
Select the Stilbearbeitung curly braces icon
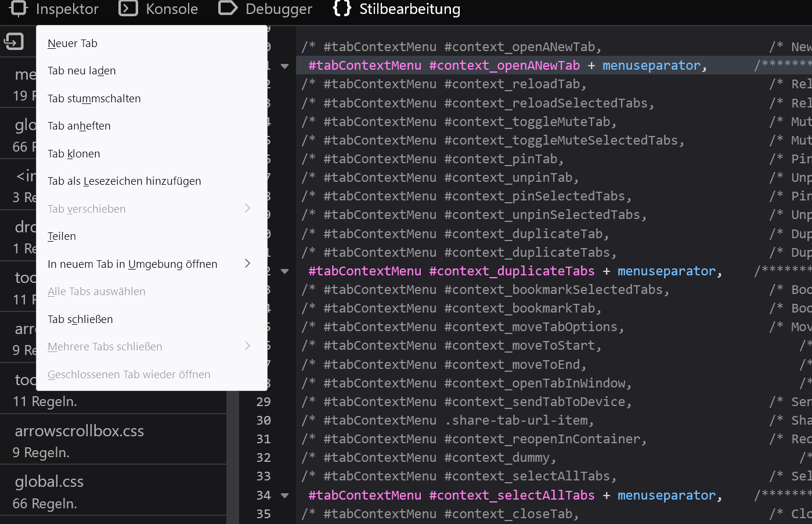coord(342,8)
